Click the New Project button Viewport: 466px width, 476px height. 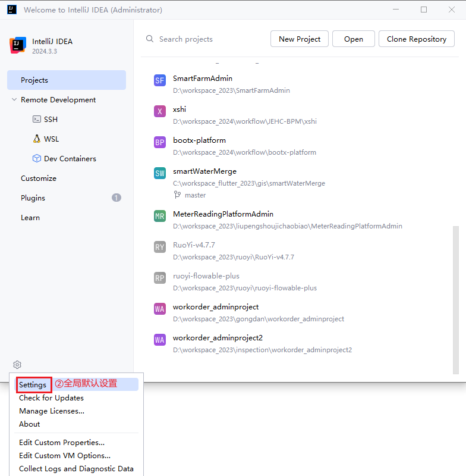coord(299,39)
